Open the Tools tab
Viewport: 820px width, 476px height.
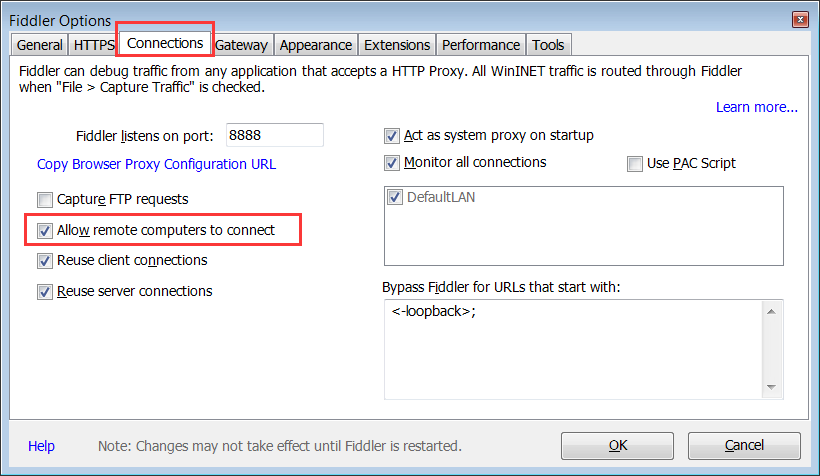(x=548, y=45)
